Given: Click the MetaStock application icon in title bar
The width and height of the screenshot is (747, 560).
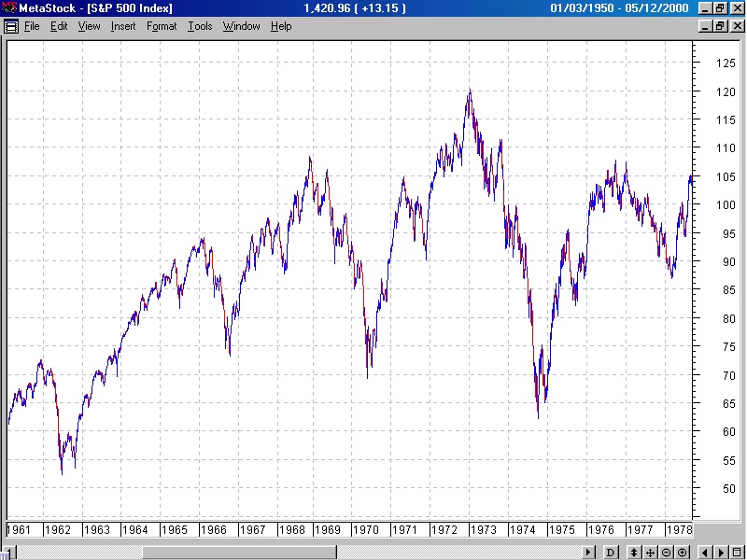Looking at the screenshot, I should coord(9,8).
